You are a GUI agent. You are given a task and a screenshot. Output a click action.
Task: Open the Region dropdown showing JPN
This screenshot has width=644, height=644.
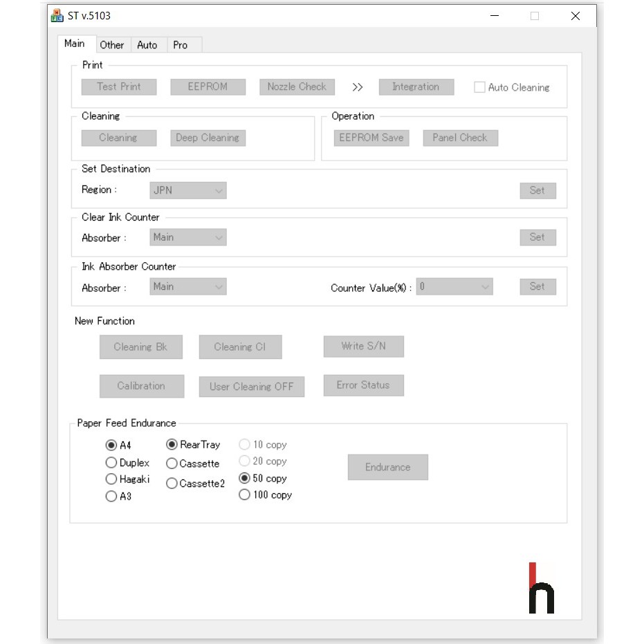(x=187, y=190)
